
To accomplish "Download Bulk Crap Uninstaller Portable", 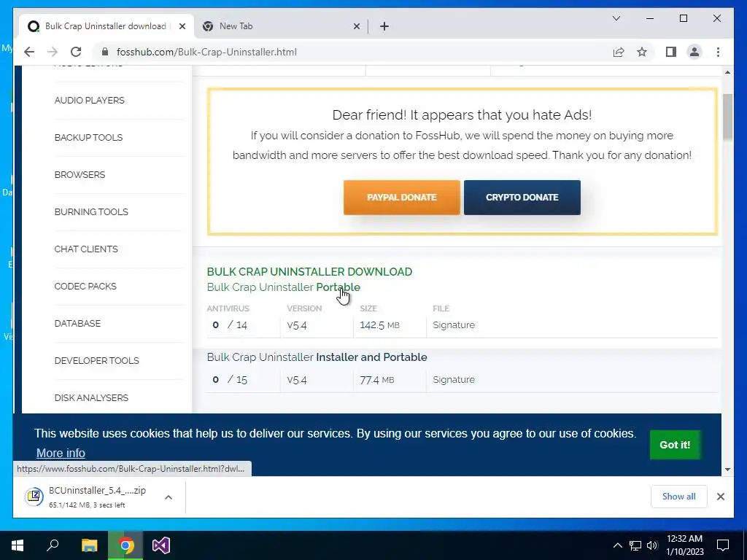I will tap(284, 287).
